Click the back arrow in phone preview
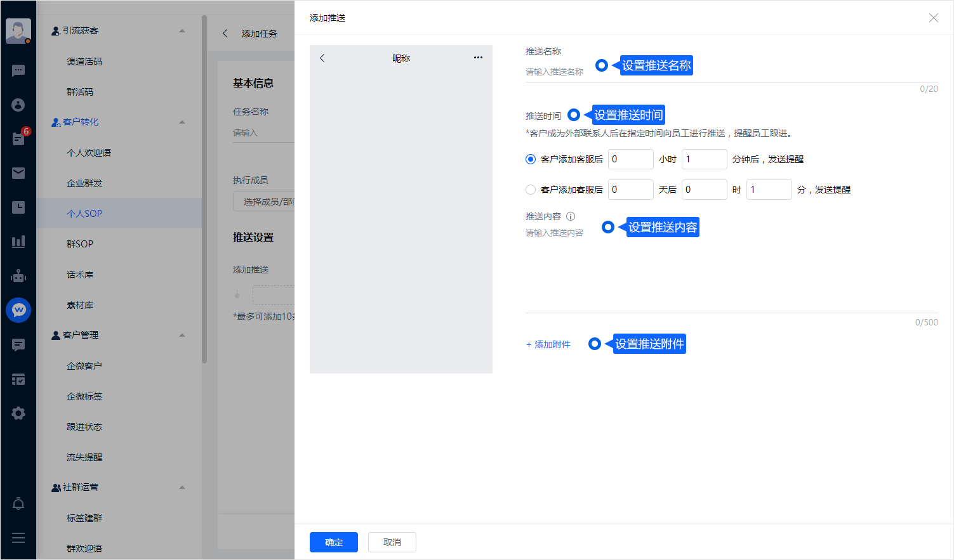The height and width of the screenshot is (560, 954). tap(322, 58)
